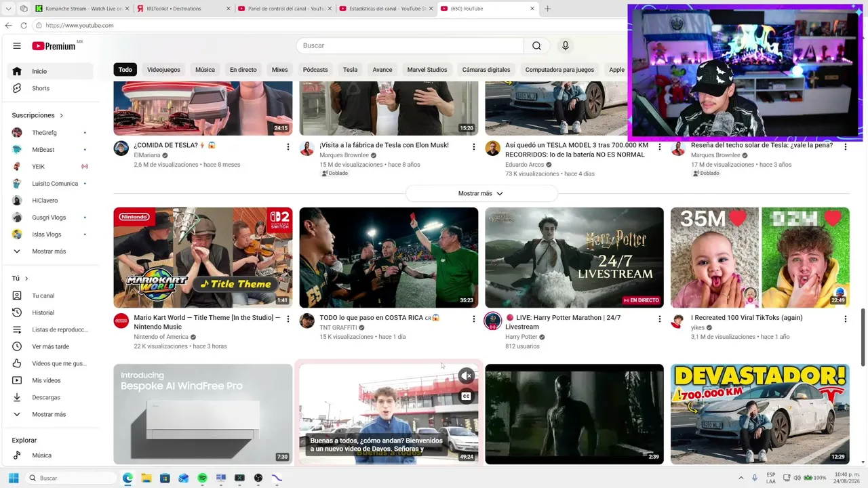Select the Pódcasts filter chip
Image resolution: width=868 pixels, height=488 pixels.
[315, 70]
